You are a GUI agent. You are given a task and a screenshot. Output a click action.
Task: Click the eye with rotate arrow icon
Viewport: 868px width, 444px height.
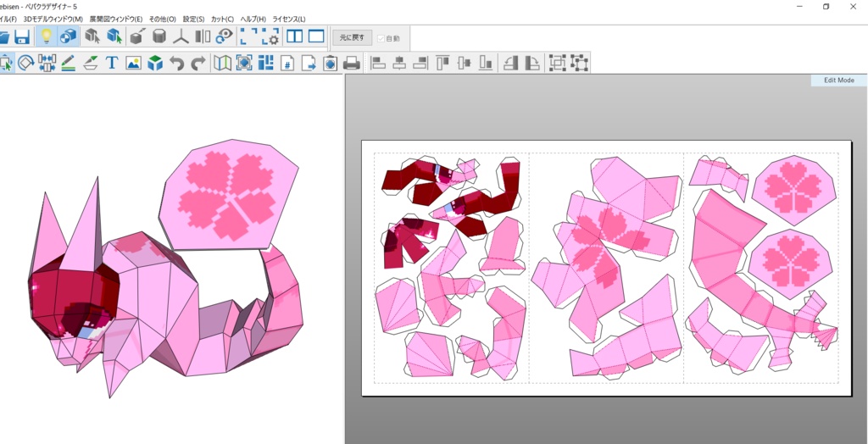pos(224,37)
